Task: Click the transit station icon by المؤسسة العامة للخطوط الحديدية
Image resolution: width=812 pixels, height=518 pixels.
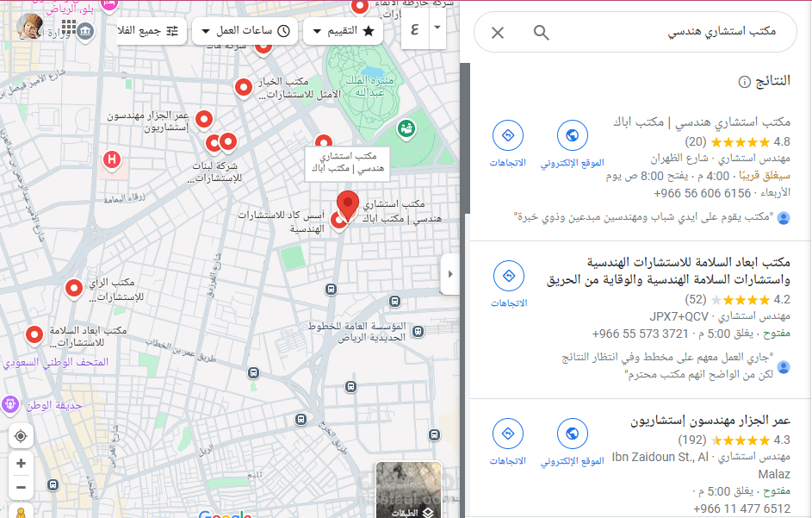Action: pos(418,331)
